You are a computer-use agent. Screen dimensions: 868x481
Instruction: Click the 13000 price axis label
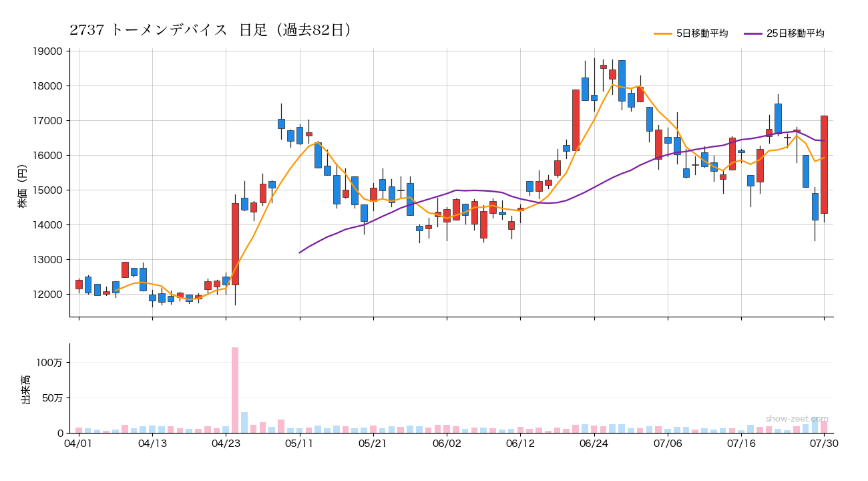pos(47,260)
